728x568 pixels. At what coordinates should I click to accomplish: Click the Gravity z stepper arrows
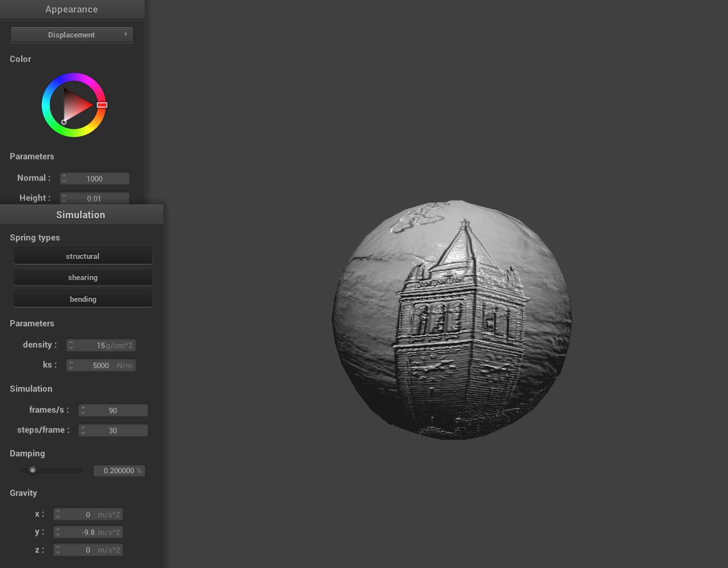(x=58, y=550)
